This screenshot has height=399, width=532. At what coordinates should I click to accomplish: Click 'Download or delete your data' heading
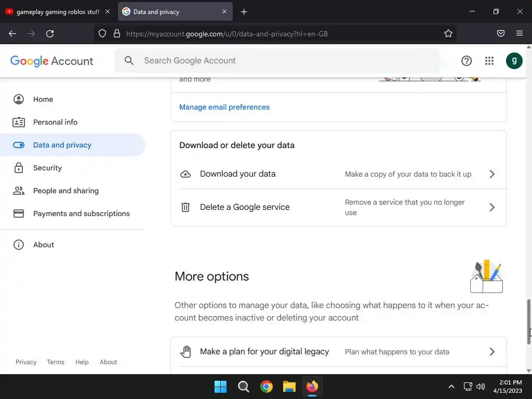tap(237, 145)
